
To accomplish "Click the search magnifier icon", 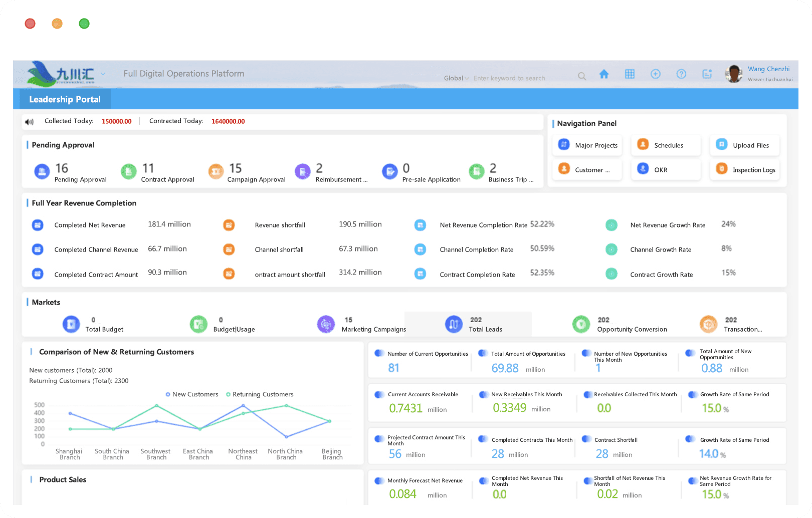I will [x=582, y=76].
